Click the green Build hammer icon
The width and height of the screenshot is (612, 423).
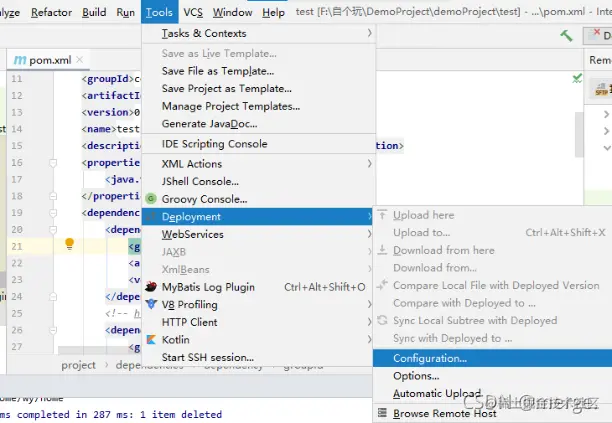[x=566, y=36]
